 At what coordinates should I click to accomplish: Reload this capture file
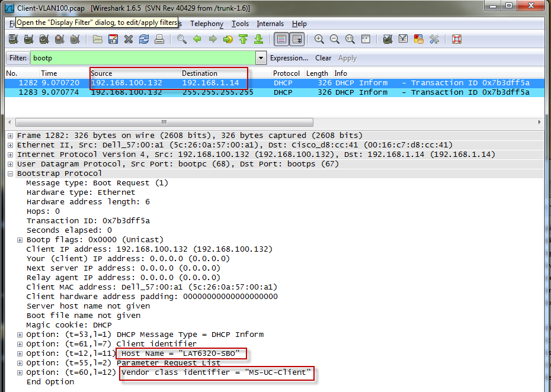tap(144, 39)
